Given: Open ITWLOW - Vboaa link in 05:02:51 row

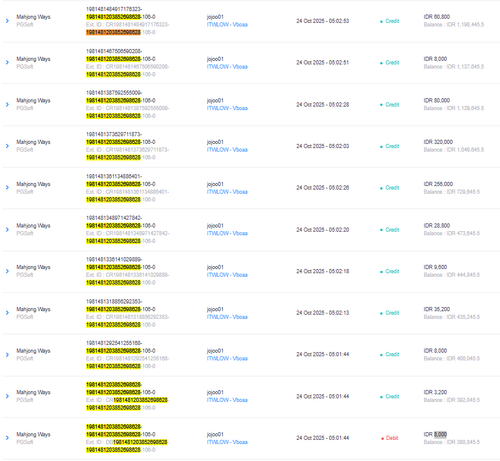Looking at the screenshot, I should [227, 67].
